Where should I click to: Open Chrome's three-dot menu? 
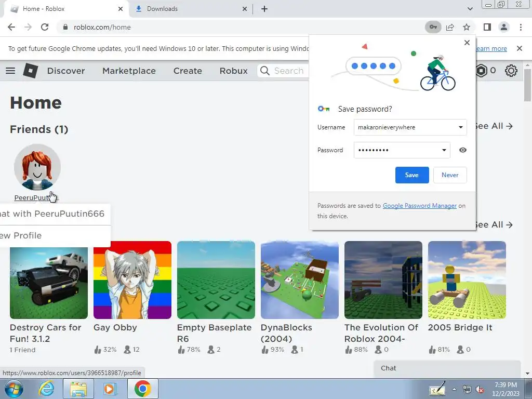pos(521,27)
